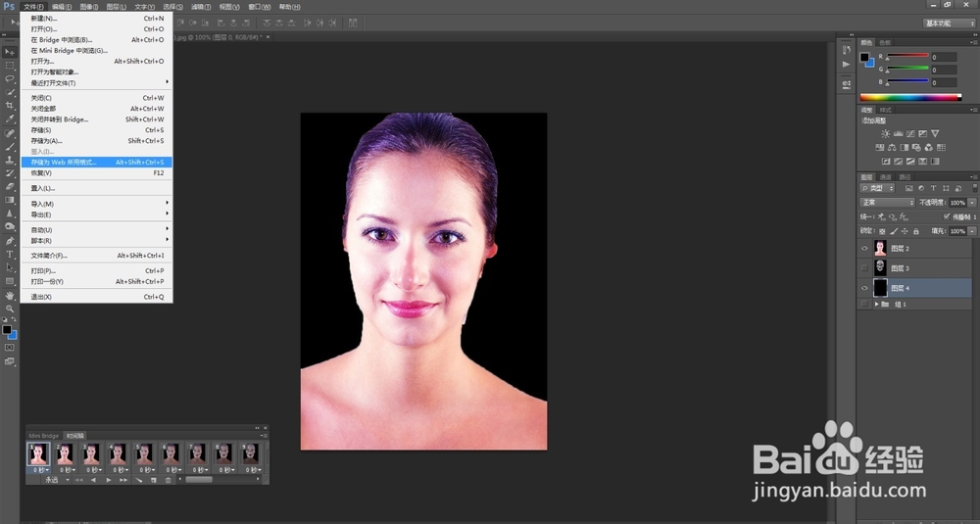980x524 pixels.
Task: Select the Clone Stamp tool
Action: point(10,160)
